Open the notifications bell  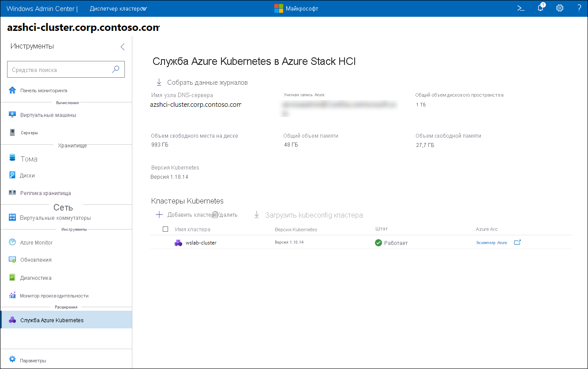pos(541,8)
